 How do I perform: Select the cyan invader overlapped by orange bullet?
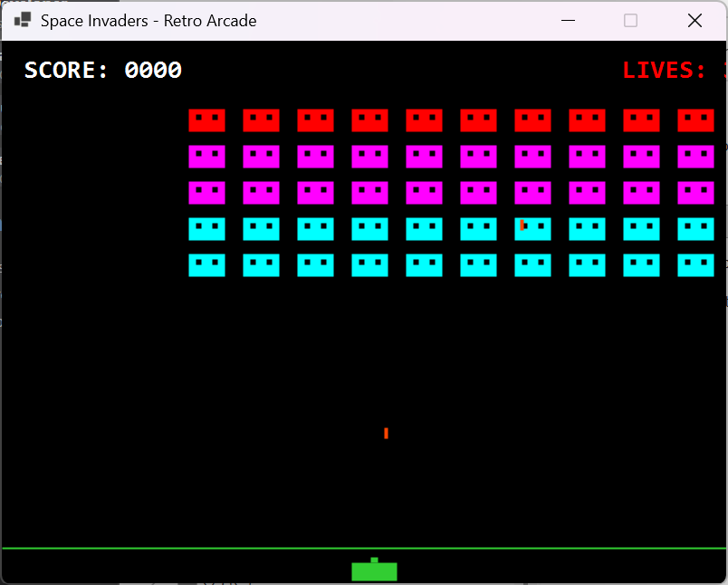click(533, 229)
